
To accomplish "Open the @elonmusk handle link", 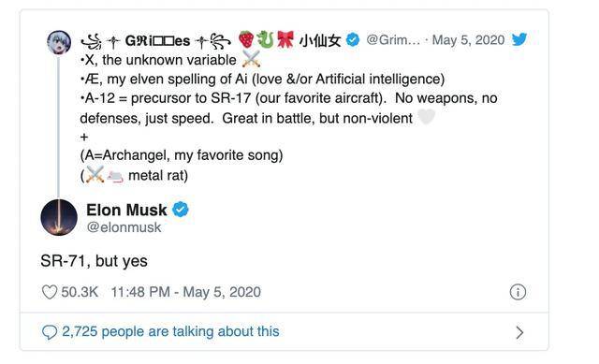I will (124, 227).
